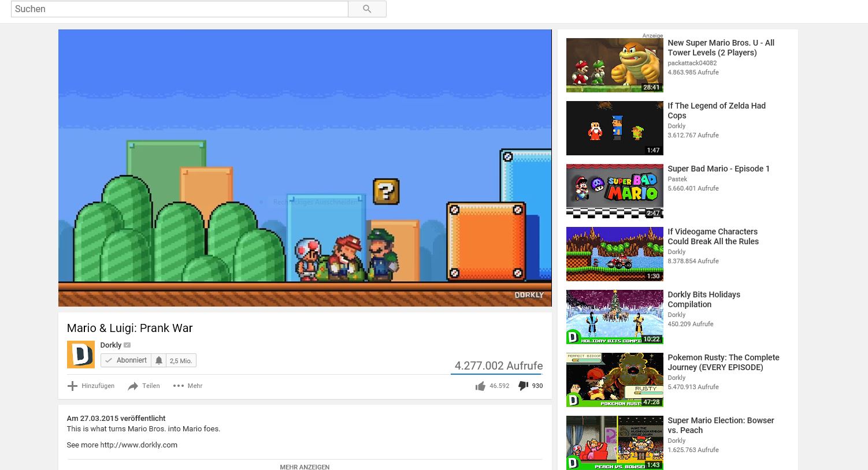Dislike the video with thumbs down
The height and width of the screenshot is (470, 868).
coord(523,386)
